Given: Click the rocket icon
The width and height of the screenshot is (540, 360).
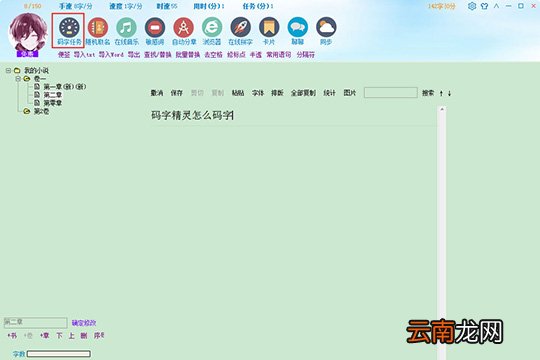Looking at the screenshot, I should click(x=240, y=27).
